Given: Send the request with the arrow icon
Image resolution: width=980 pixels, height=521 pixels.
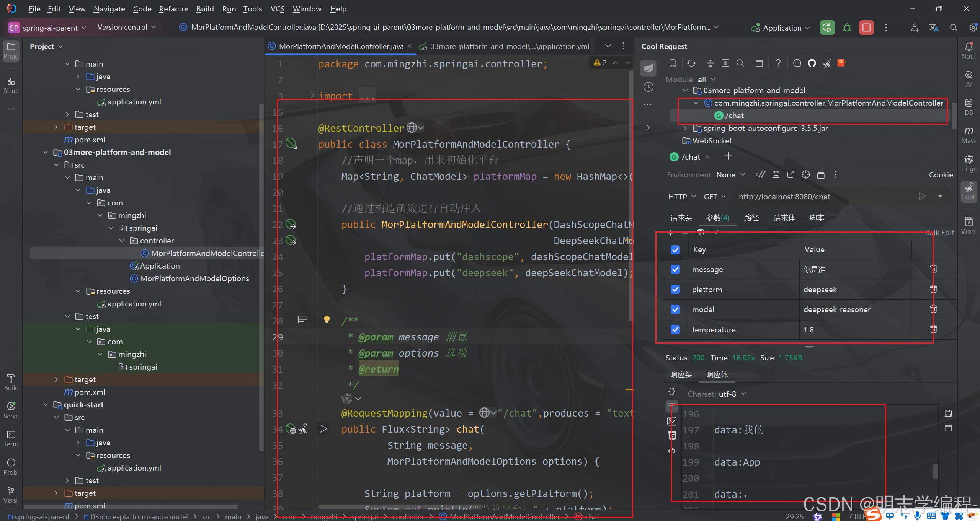Looking at the screenshot, I should (922, 196).
